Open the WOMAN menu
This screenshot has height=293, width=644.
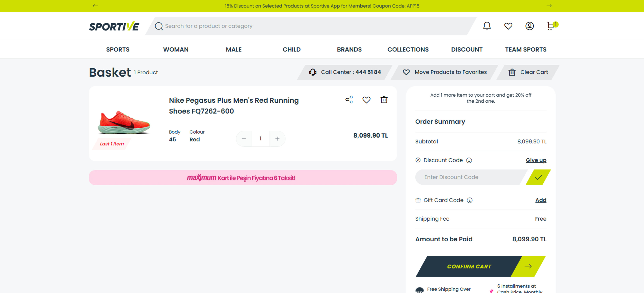(176, 49)
